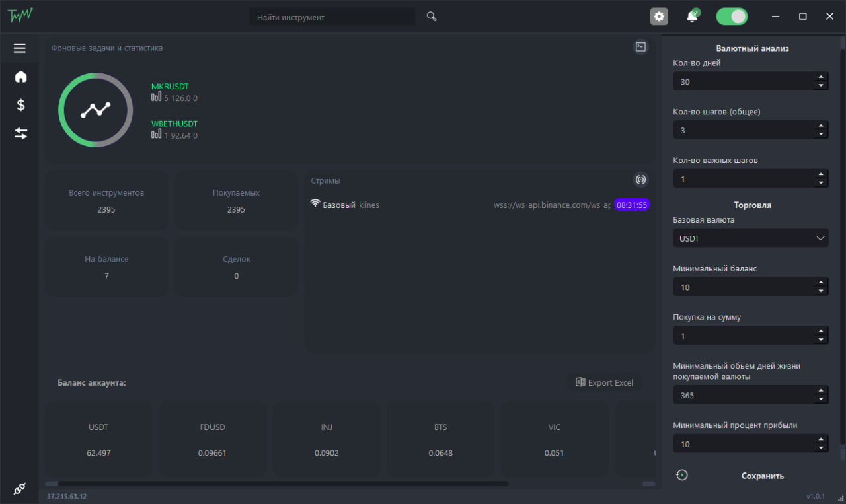Open the hamburger menu in sidebar
Screen dimensions: 846x504
(x=19, y=48)
